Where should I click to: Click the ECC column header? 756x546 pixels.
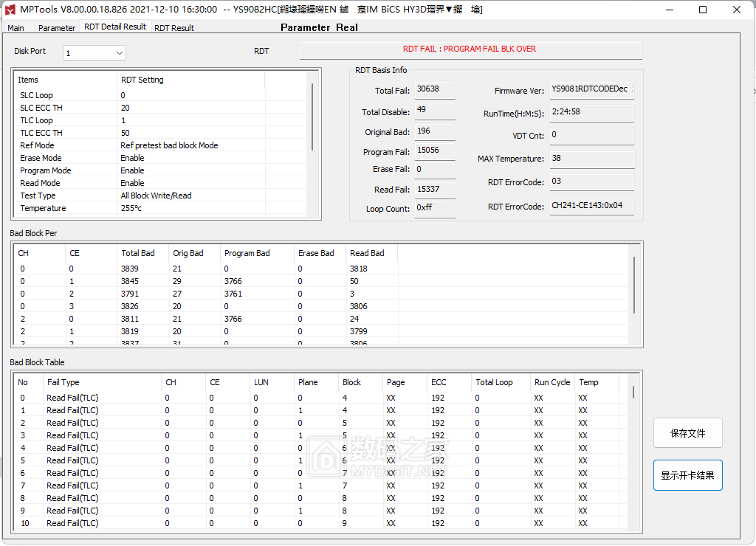pos(450,383)
